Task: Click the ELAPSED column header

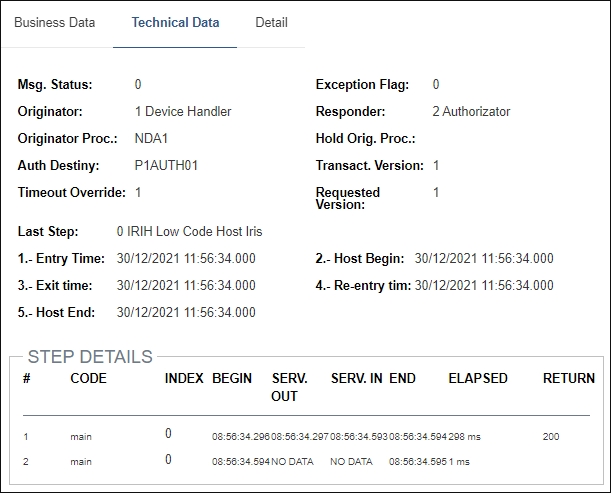Action: point(478,378)
